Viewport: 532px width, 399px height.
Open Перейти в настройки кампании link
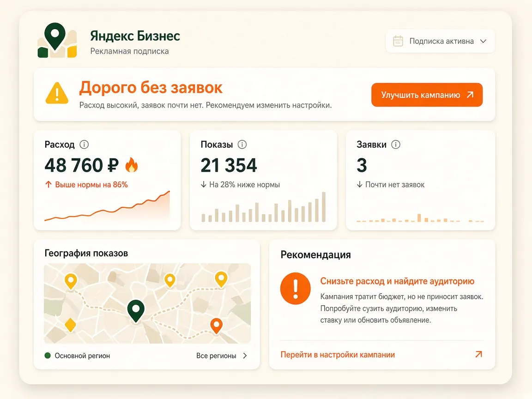pos(338,355)
